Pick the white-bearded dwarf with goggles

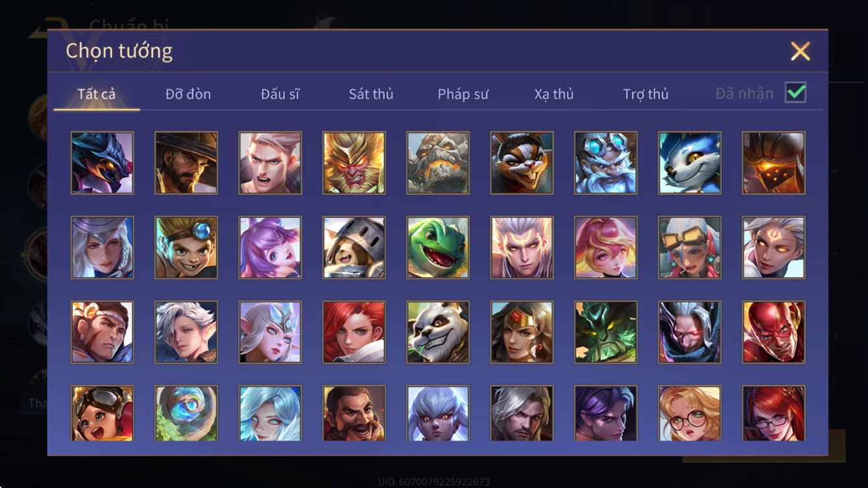605,163
